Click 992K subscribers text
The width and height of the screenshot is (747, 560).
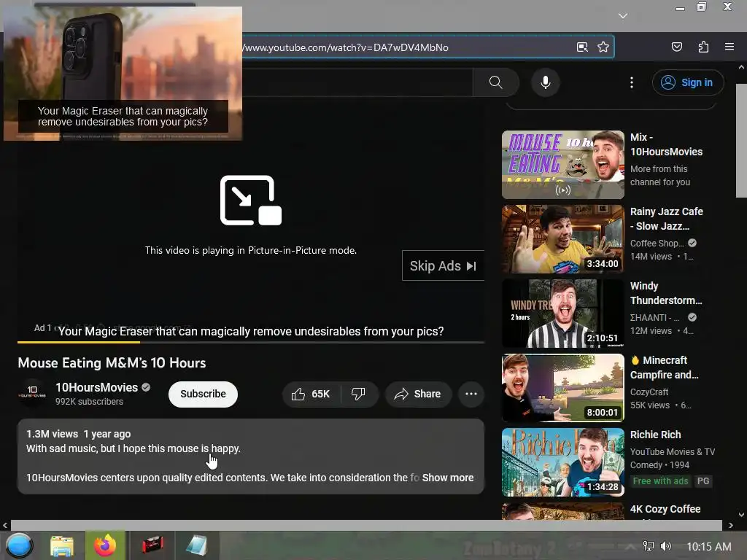tap(89, 402)
